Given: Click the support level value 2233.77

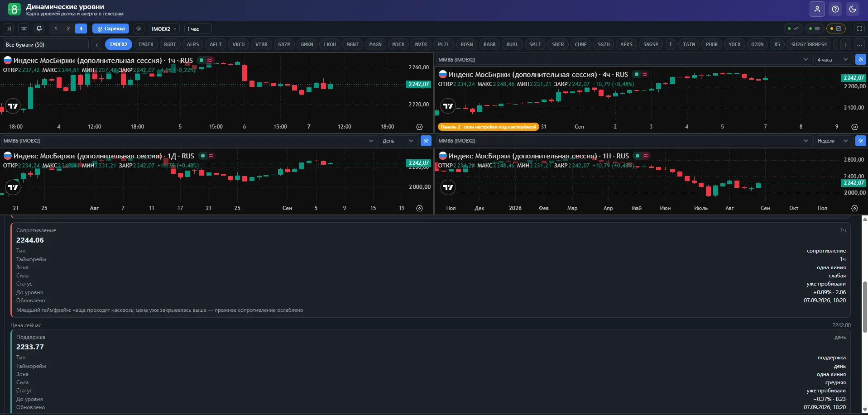Looking at the screenshot, I should pos(30,347).
